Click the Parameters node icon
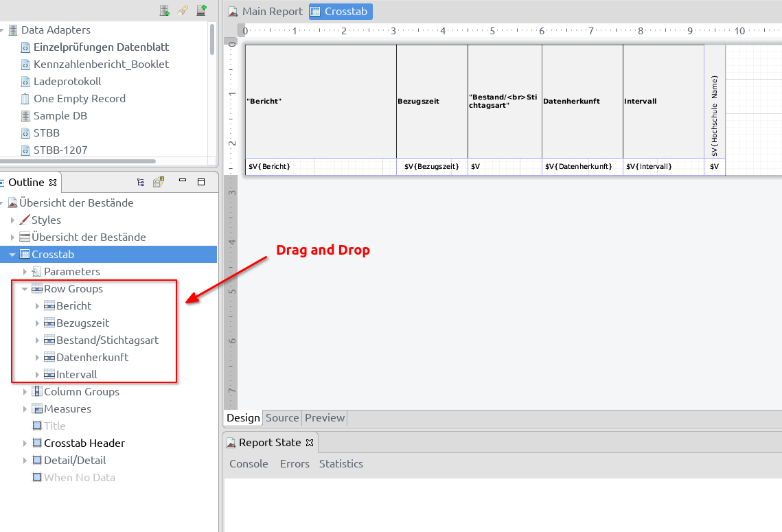The height and width of the screenshot is (532, 782). (37, 272)
